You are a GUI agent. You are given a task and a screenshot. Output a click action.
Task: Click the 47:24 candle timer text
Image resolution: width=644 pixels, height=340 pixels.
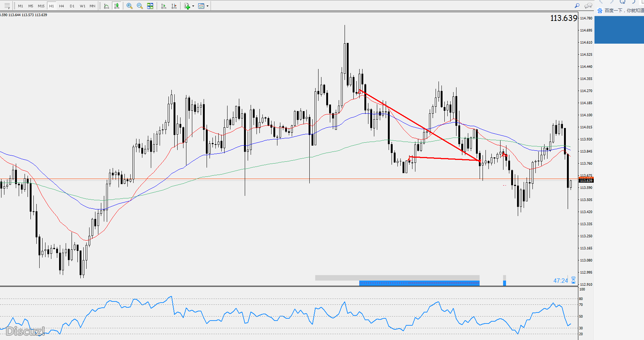point(561,281)
